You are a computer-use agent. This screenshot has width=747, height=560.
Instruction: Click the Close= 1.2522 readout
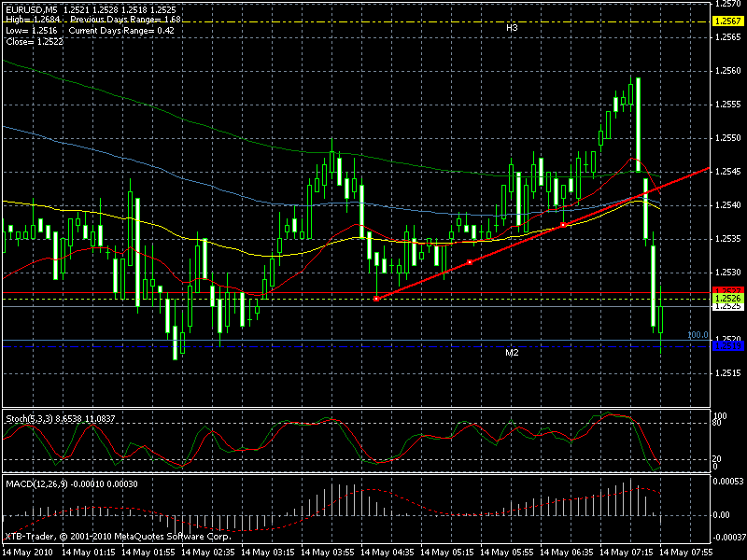pyautogui.click(x=35, y=41)
